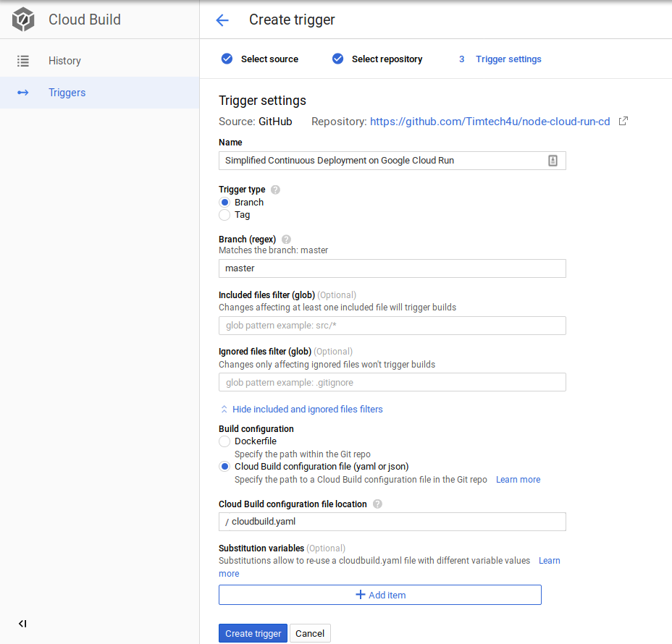This screenshot has width=672, height=644.
Task: Click the step number 3 indicator
Action: (x=461, y=59)
